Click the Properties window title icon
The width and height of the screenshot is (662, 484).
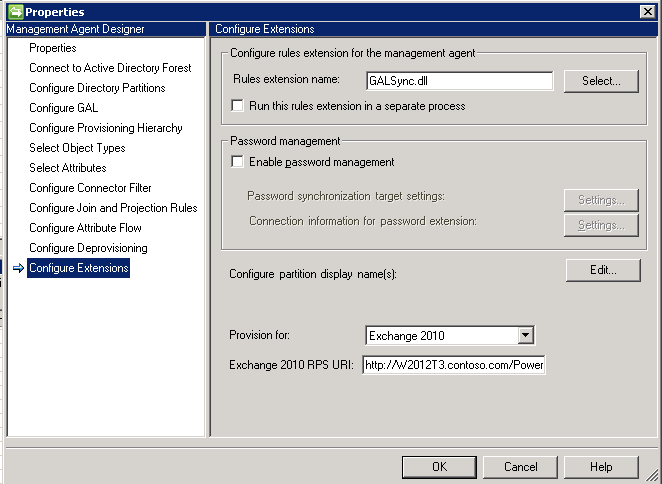[x=13, y=11]
